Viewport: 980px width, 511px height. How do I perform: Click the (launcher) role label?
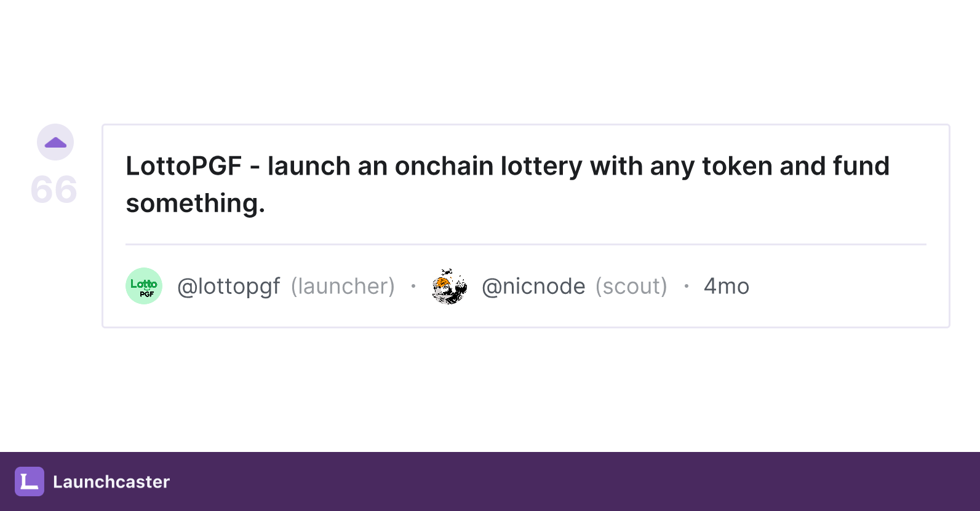click(x=343, y=287)
